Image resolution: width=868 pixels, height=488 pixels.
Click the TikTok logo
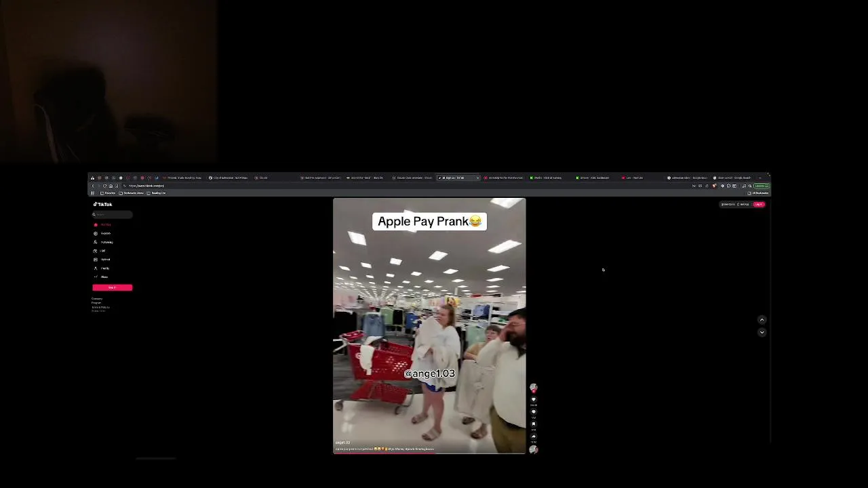pos(102,204)
